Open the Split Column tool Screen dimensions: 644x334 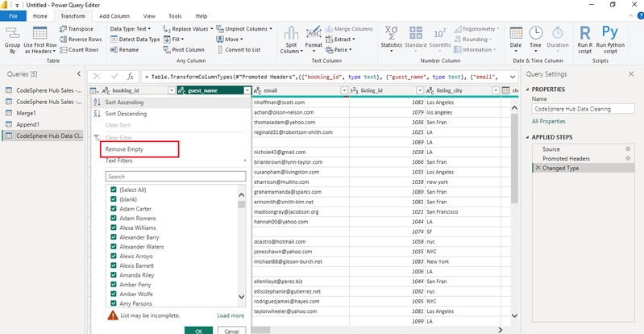(291, 40)
